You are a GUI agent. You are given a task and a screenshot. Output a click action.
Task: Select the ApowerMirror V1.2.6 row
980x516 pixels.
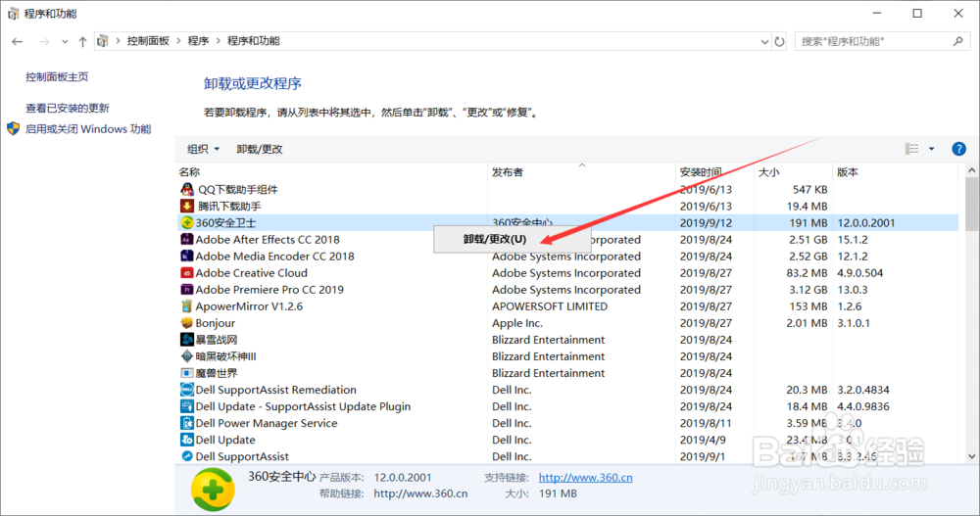click(566, 306)
